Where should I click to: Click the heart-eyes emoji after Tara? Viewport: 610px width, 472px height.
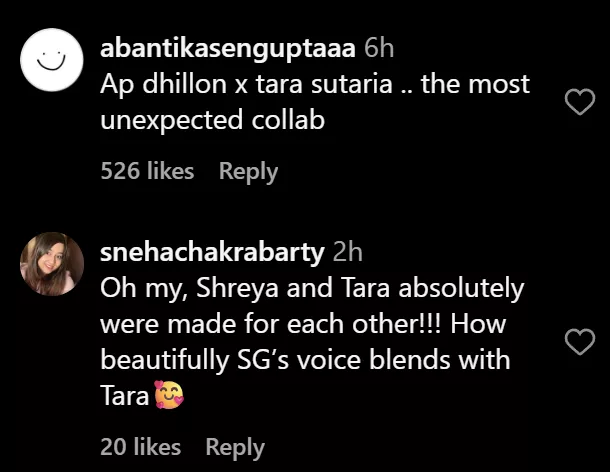tap(167, 397)
